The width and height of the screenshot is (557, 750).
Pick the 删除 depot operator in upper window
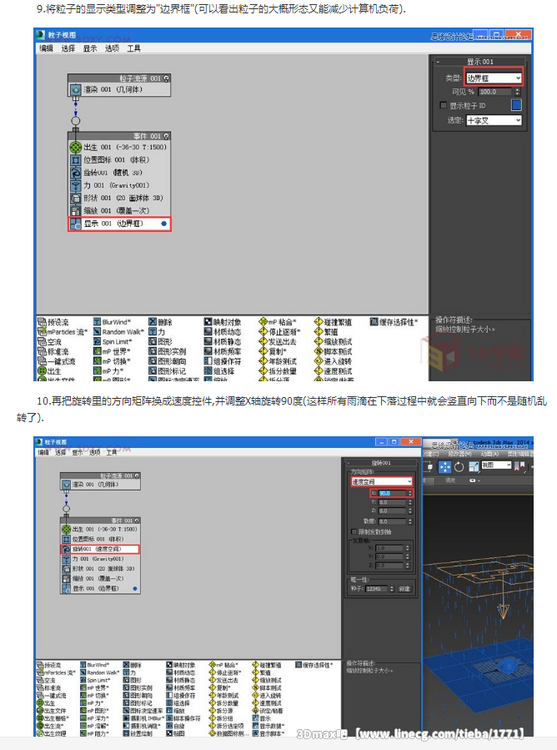pos(161,322)
